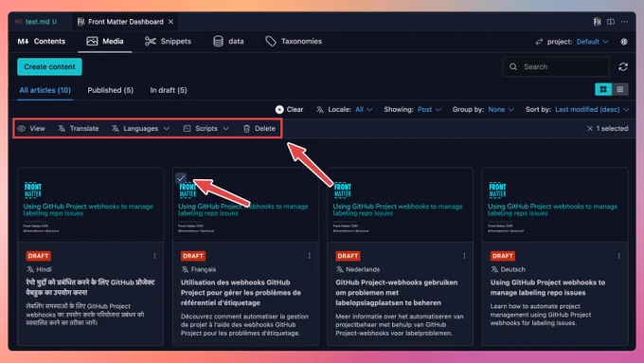
Task: Click the DRAFT badge on Deutsch card
Action: pyautogui.click(x=503, y=256)
